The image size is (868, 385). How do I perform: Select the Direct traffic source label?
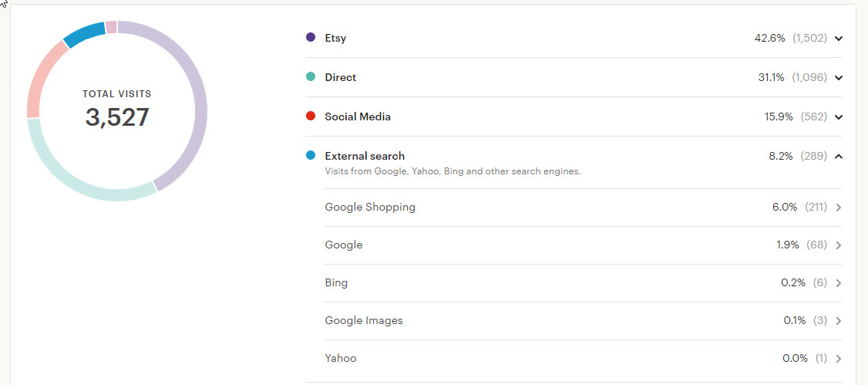coord(341,78)
